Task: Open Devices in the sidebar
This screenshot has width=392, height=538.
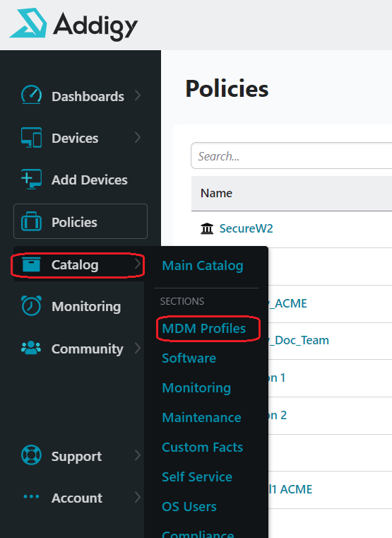Action: 81,138
